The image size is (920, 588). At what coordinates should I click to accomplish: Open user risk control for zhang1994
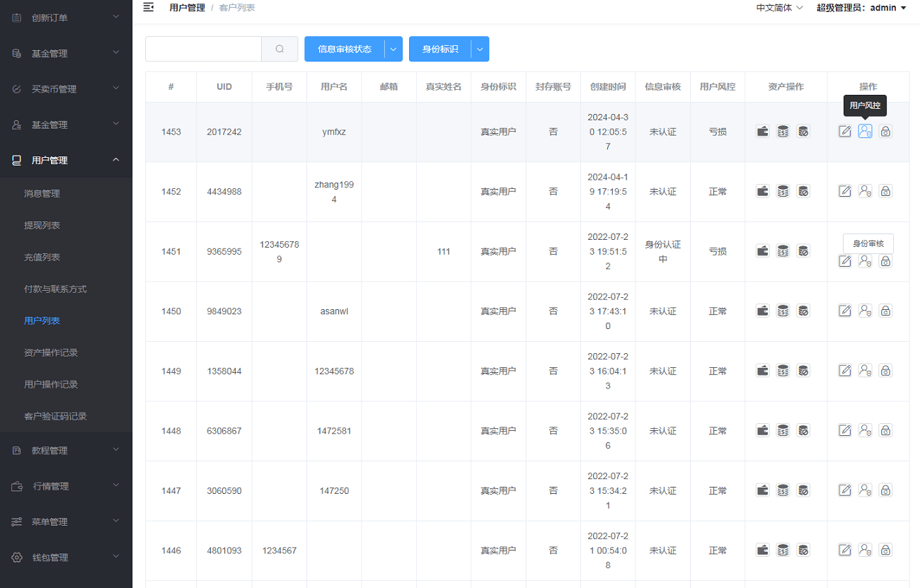[x=865, y=191]
